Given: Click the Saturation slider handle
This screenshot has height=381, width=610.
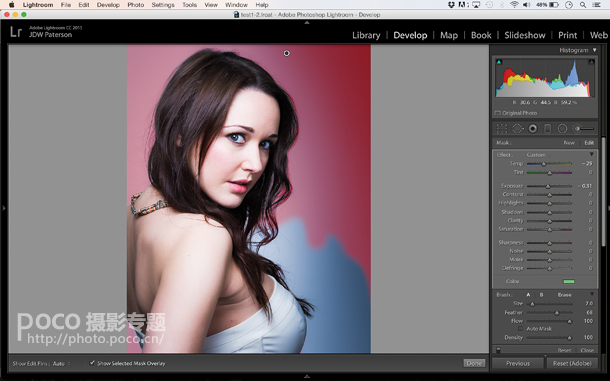Looking at the screenshot, I should point(550,229).
